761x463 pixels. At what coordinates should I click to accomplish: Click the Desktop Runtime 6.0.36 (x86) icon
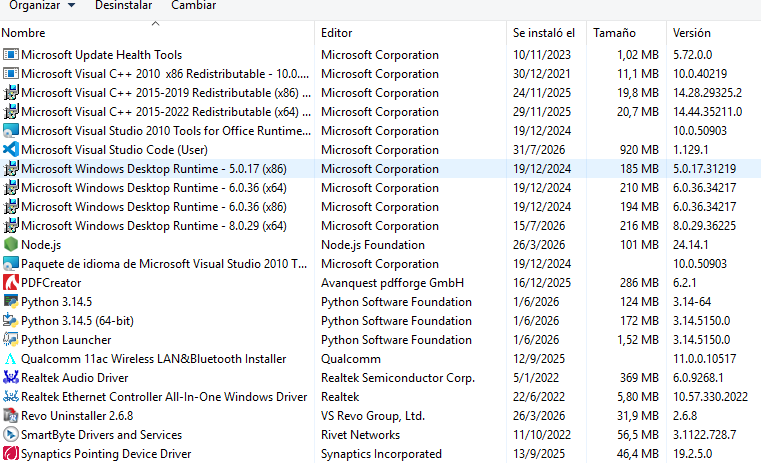pos(11,206)
